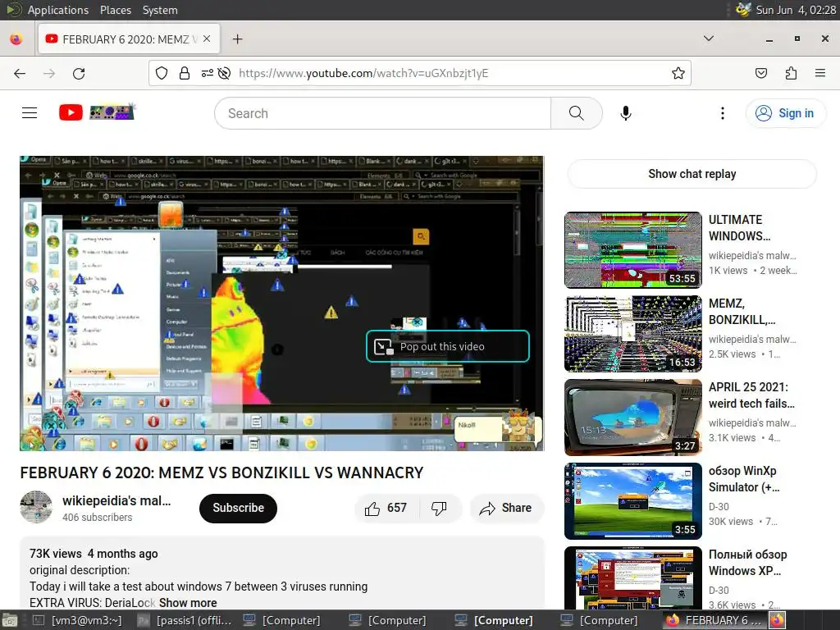This screenshot has width=840, height=630.
Task: Click the show desktop icon in bottom panel
Action: [10, 620]
